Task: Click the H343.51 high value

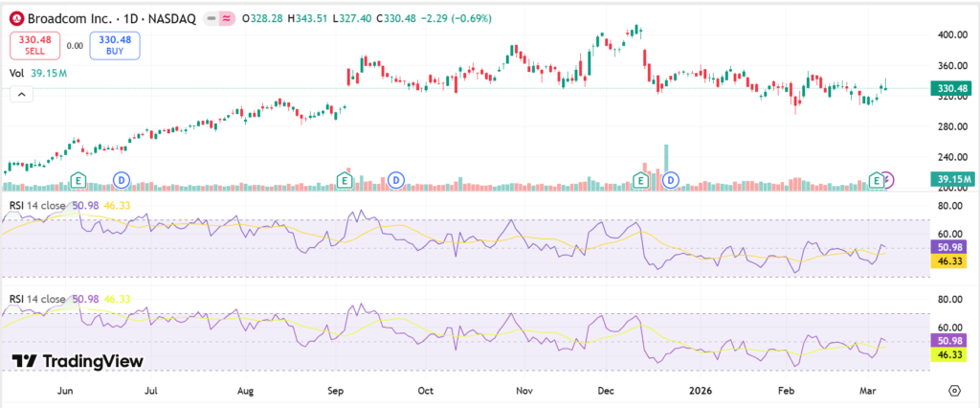Action: [x=308, y=19]
